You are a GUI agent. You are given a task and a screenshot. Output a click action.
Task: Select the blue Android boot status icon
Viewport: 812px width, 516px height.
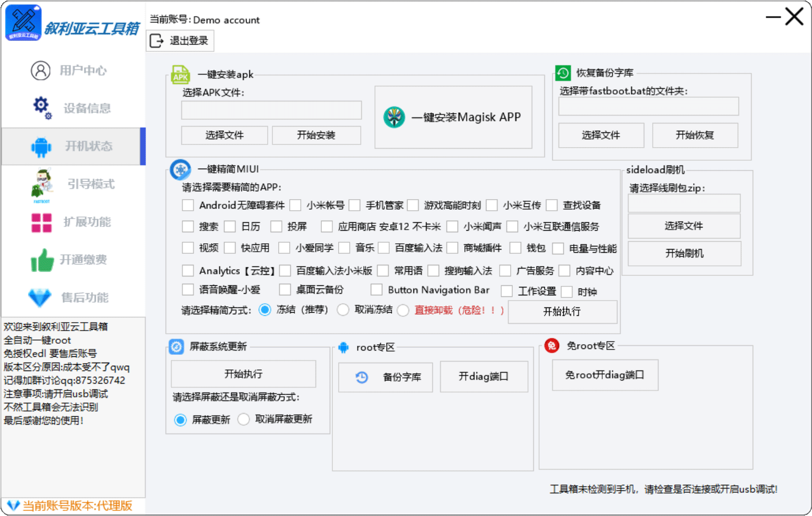pyautogui.click(x=41, y=147)
